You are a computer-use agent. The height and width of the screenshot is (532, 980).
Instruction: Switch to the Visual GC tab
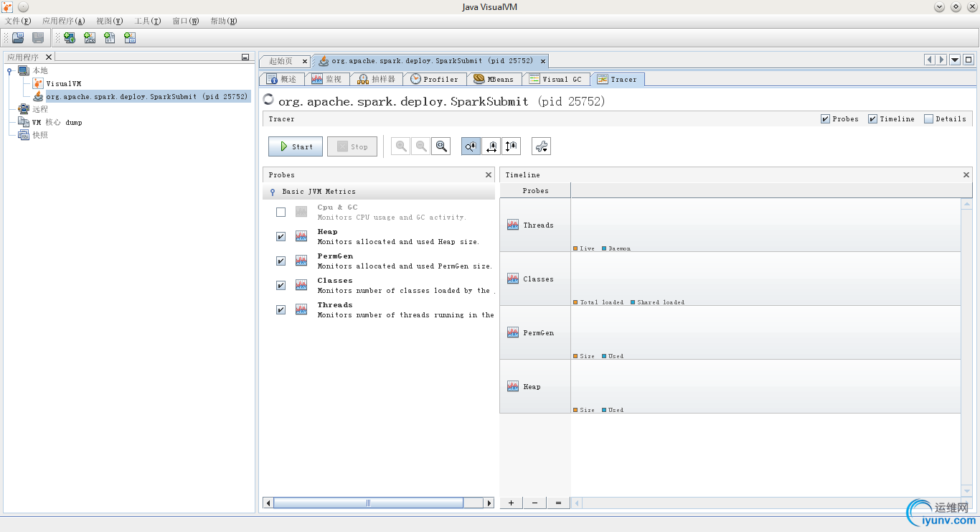[556, 79]
